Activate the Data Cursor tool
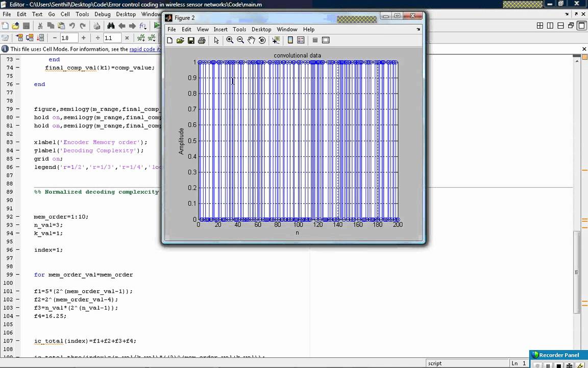Viewport: 588px width, 368px height. (x=276, y=40)
